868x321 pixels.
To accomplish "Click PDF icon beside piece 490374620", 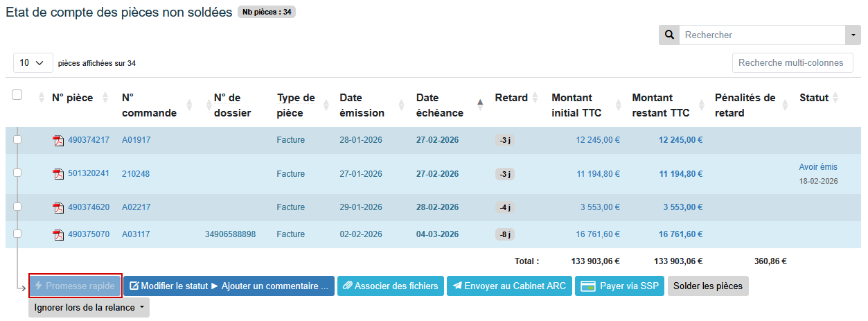I will tap(58, 208).
